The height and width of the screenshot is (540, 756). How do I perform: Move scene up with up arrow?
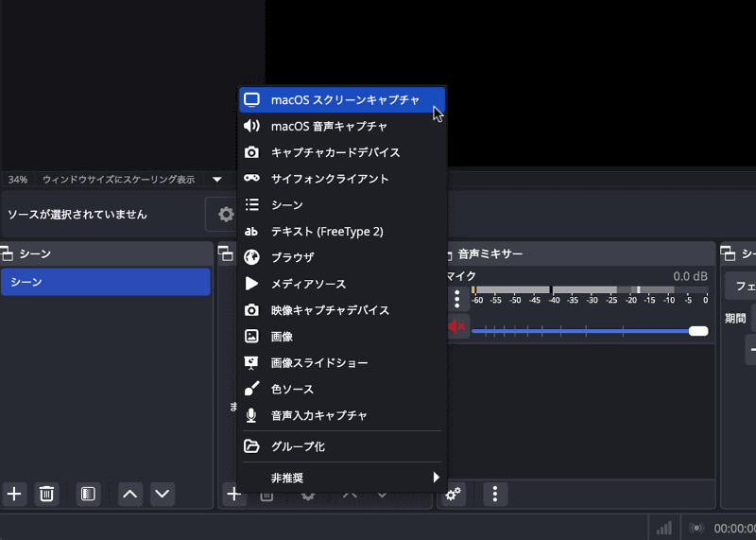click(x=129, y=494)
